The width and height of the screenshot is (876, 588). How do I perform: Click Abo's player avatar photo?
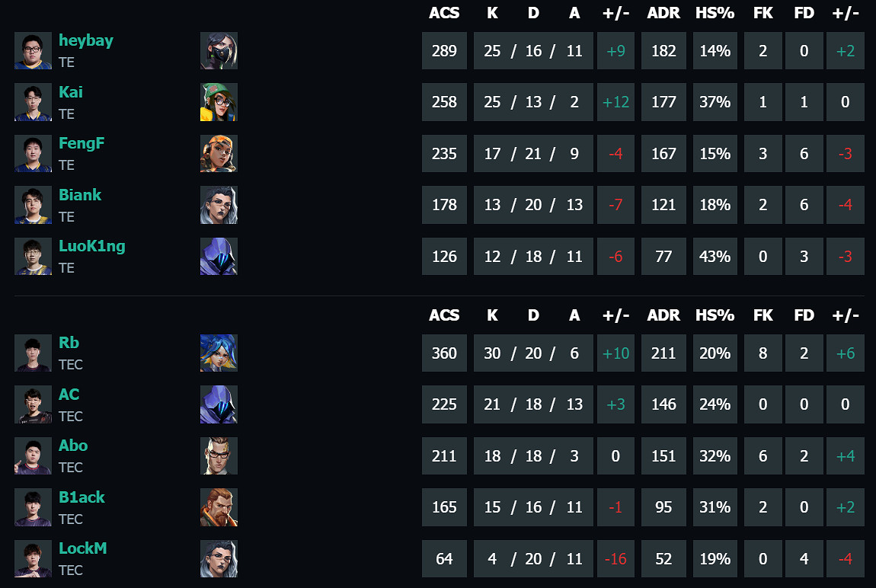pyautogui.click(x=33, y=455)
